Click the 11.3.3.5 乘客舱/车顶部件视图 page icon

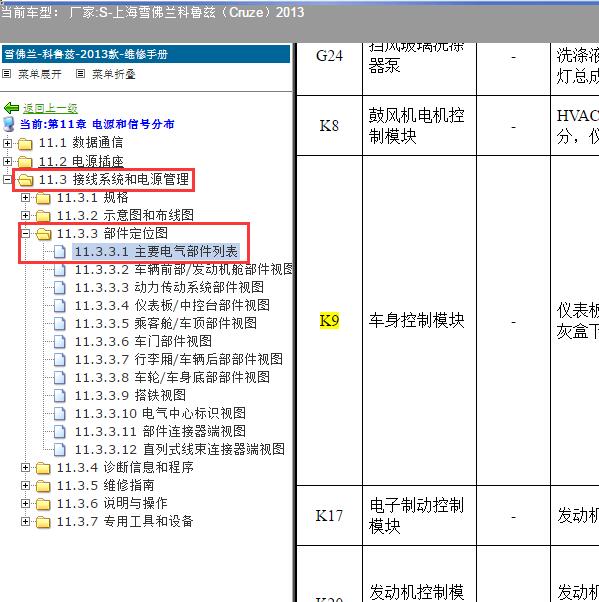[60, 324]
